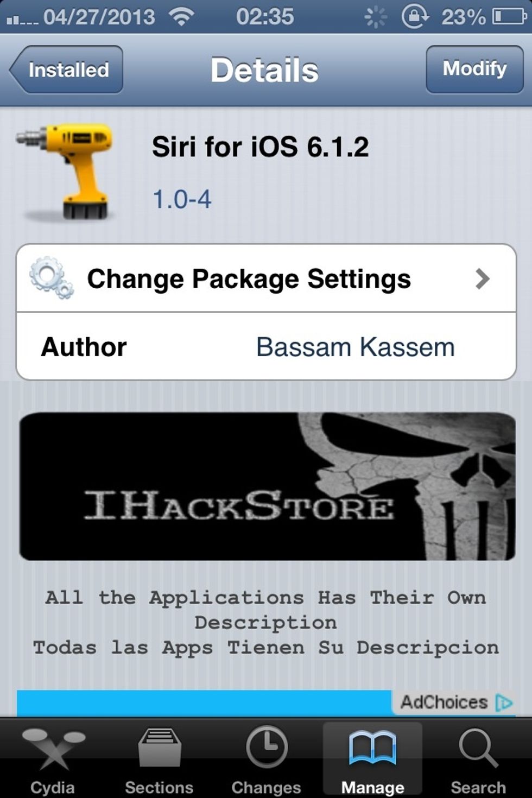Tap the rotation lock status icon
The width and height of the screenshot is (532, 798).
(x=415, y=17)
